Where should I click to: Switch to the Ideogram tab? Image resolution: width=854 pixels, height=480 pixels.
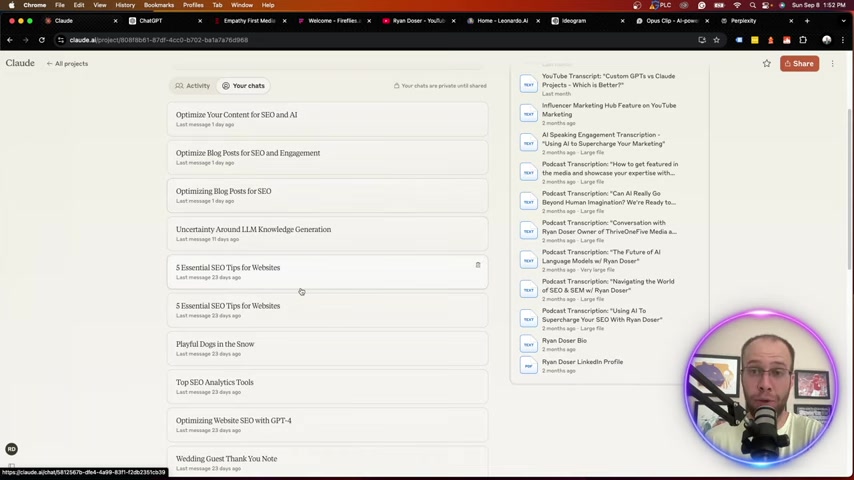coord(587,21)
